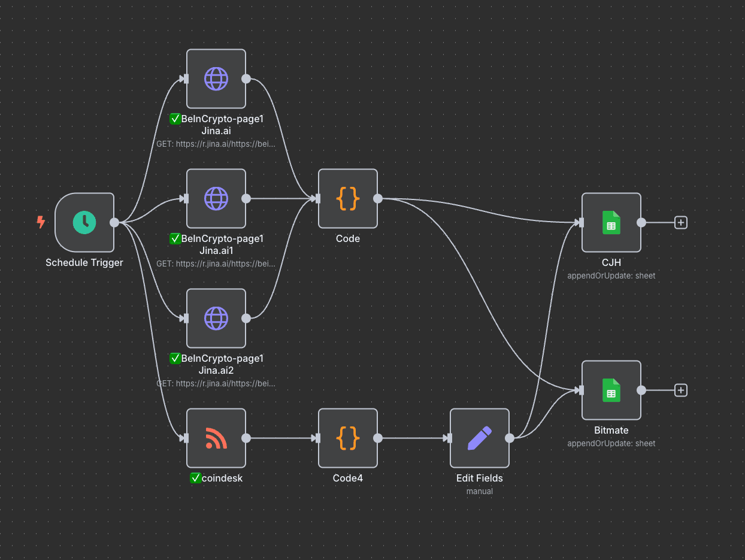This screenshot has width=745, height=560.
Task: Click the plus button after CJH node
Action: pos(680,222)
